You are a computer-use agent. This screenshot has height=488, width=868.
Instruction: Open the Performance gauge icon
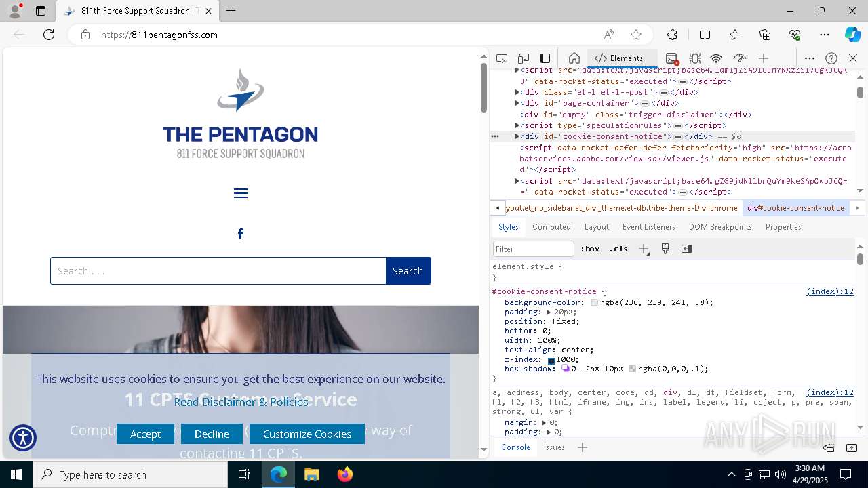740,58
